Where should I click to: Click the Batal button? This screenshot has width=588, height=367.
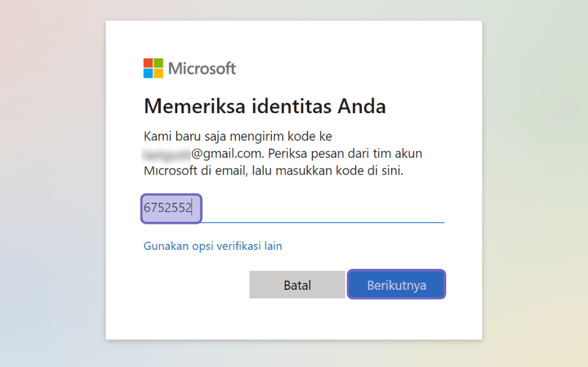pos(297,285)
